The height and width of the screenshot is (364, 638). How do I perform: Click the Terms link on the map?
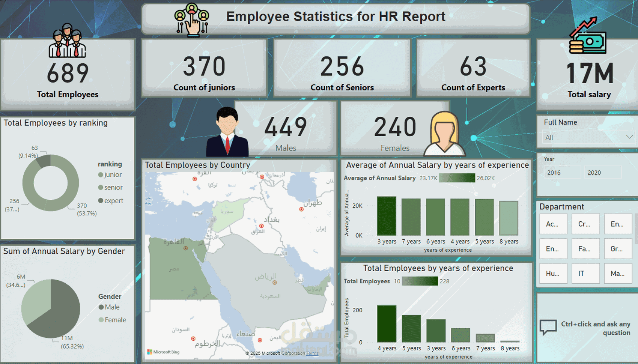312,353
